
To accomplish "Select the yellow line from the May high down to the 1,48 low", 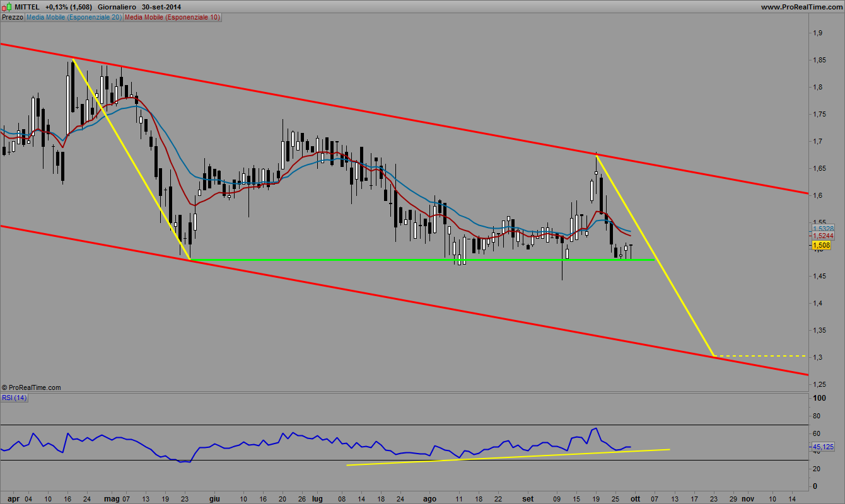I will (x=131, y=159).
